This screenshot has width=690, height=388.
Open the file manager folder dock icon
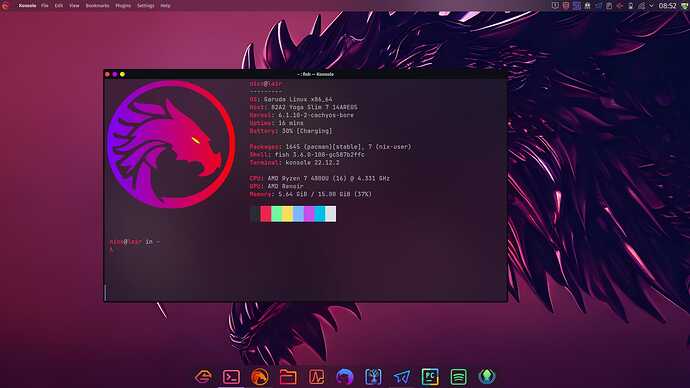point(288,377)
